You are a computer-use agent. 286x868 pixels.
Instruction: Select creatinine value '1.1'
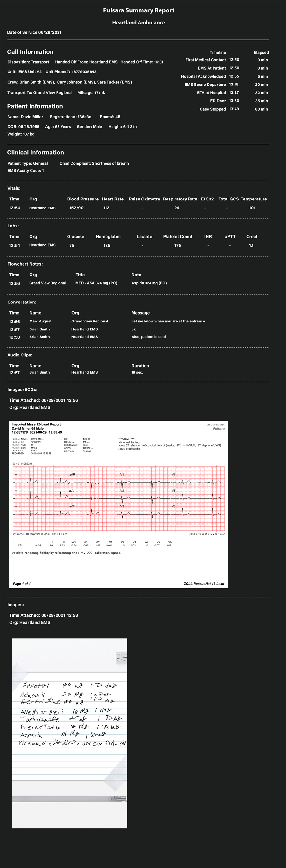(251, 245)
